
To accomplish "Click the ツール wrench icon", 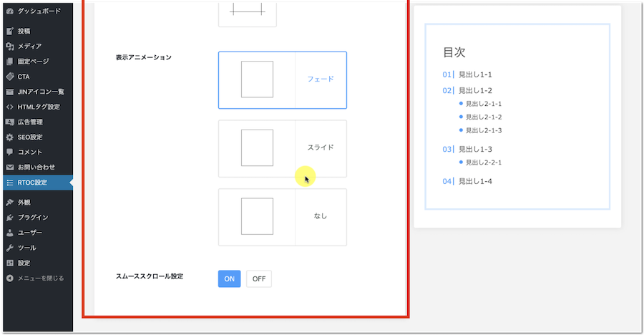I will tap(9, 248).
